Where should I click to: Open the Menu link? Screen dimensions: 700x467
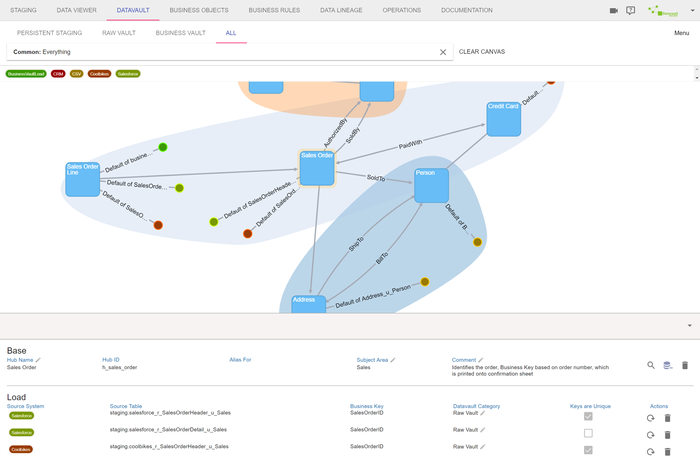pyautogui.click(x=682, y=33)
